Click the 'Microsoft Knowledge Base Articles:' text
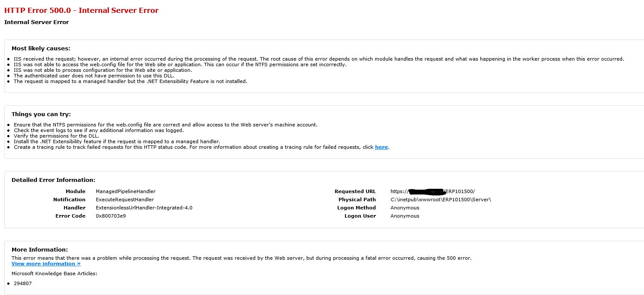The image size is (644, 295). coord(55,273)
